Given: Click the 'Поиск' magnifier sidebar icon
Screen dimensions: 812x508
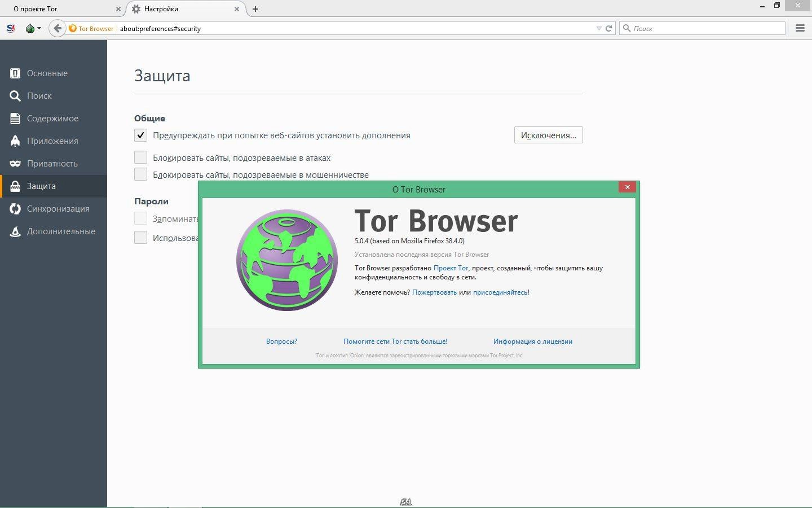Looking at the screenshot, I should [x=15, y=96].
